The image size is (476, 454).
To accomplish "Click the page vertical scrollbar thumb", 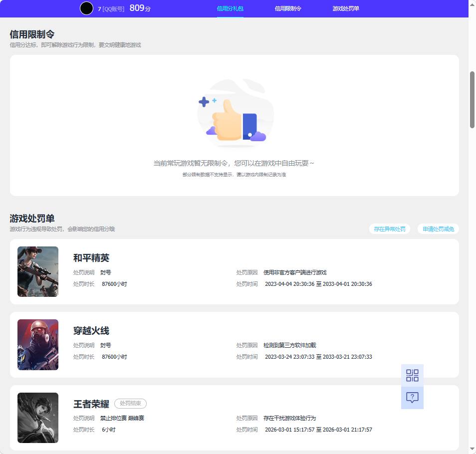I will (472, 100).
